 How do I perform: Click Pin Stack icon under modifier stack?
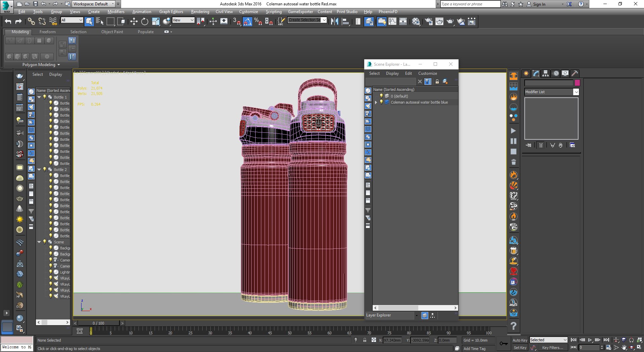coord(529,145)
